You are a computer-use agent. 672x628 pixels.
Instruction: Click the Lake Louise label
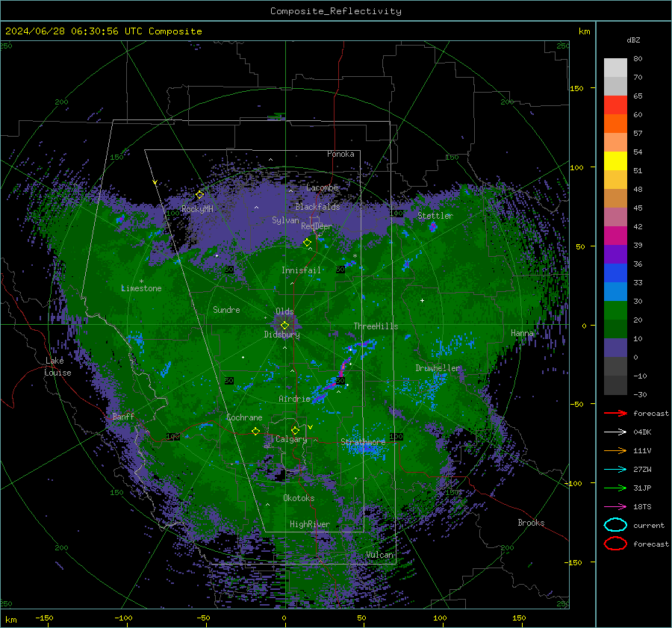(x=57, y=367)
